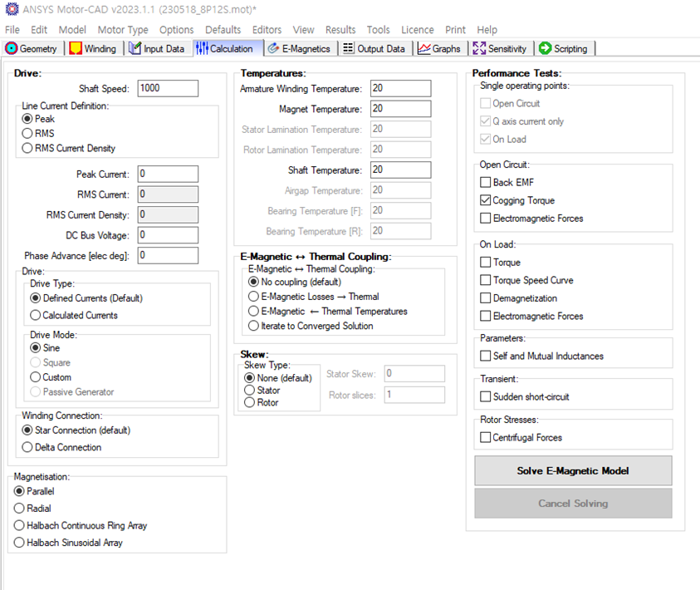Enable Back EMF test

(x=485, y=182)
